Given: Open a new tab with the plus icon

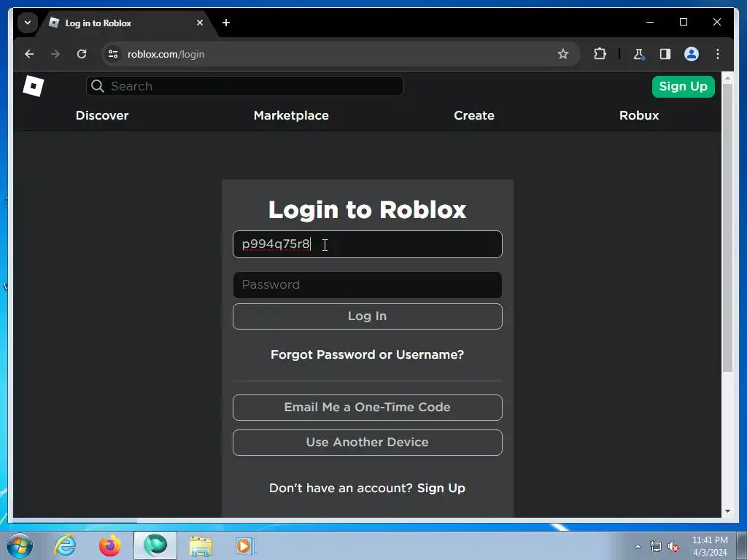Looking at the screenshot, I should coord(226,23).
